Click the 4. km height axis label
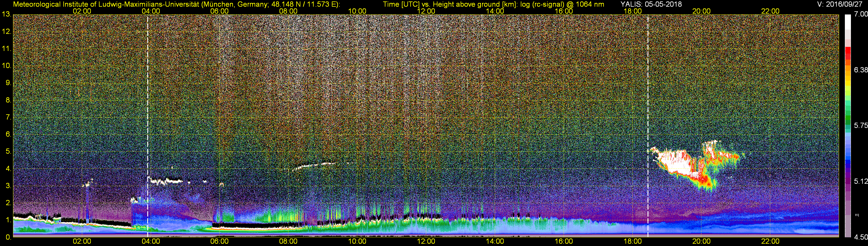 8,168
